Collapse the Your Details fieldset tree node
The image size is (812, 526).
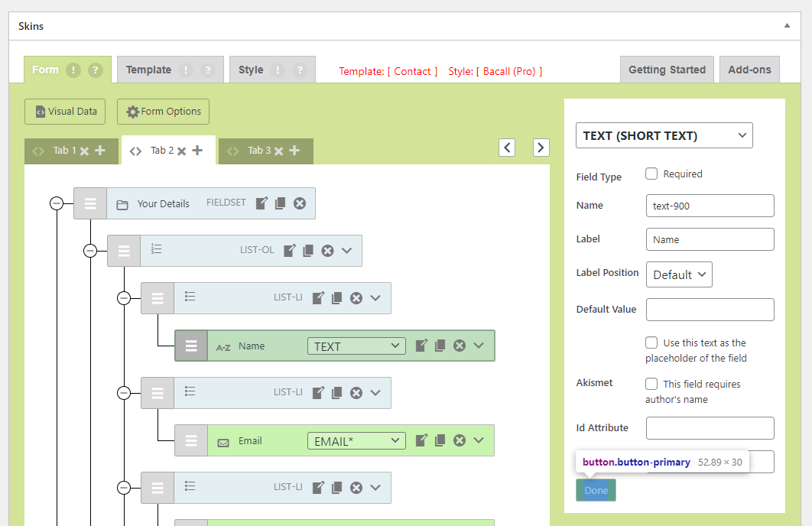[x=57, y=203]
